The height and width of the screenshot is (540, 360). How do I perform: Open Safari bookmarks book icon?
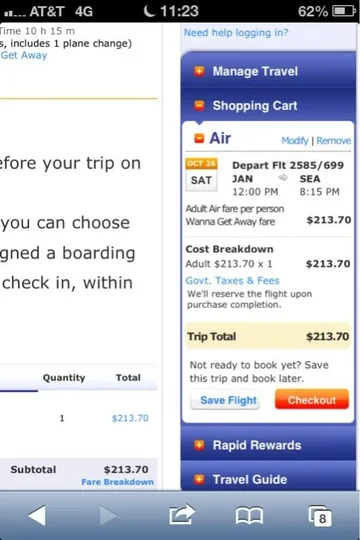point(249,516)
